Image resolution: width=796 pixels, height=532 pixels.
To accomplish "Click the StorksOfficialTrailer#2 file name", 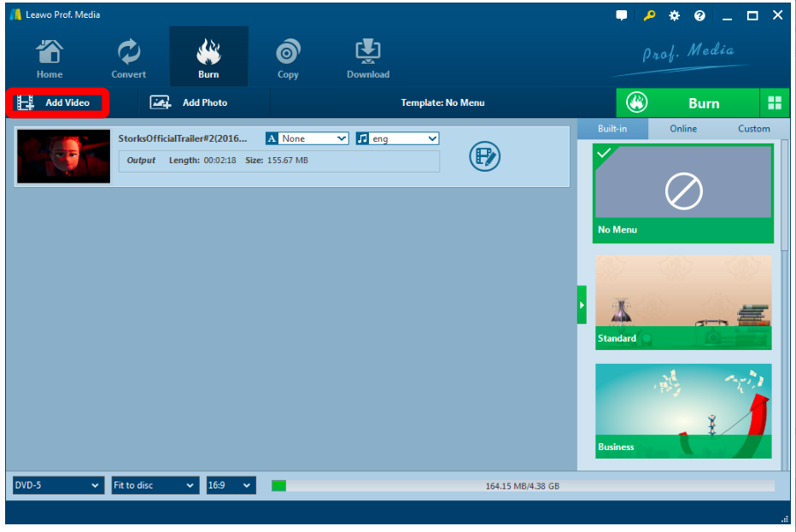I will (182, 138).
